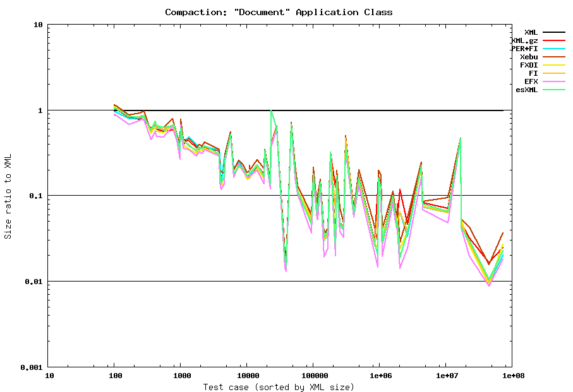Select the 0.01 y-axis tick label
The image size is (573, 392).
(32, 282)
